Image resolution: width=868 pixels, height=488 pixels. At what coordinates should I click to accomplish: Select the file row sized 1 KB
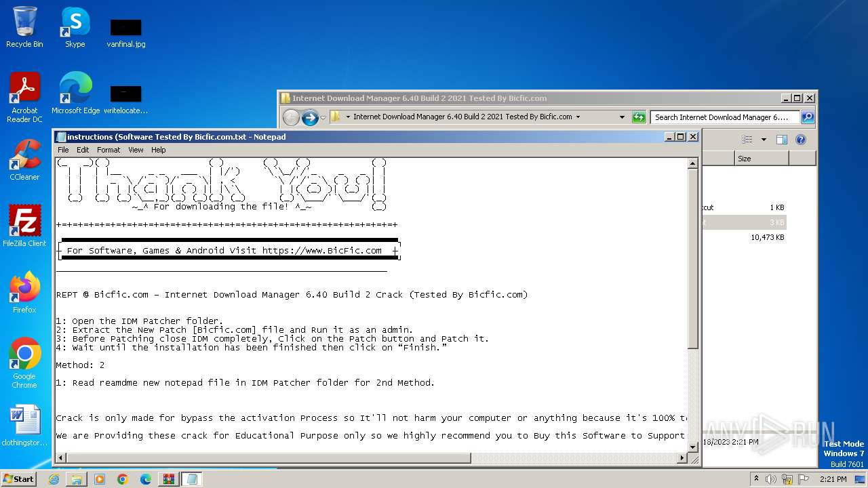point(744,207)
